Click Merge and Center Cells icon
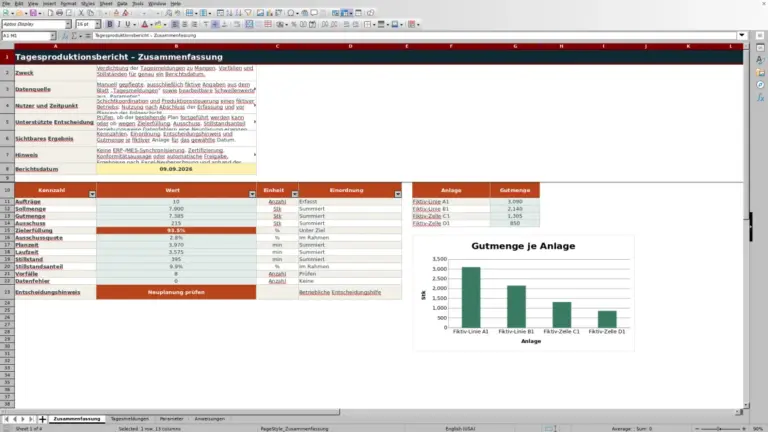Viewport: 768px width, 432px height. 249,24
